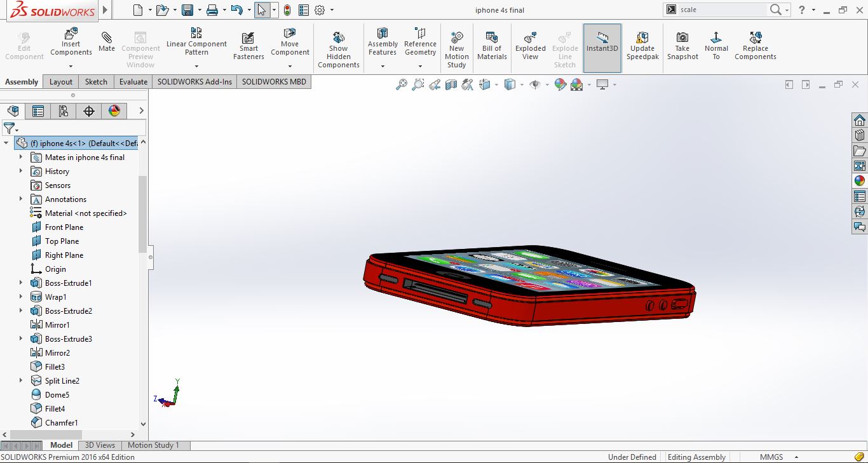The image size is (868, 463).
Task: Open Appearances task pane icon
Action: [x=860, y=181]
